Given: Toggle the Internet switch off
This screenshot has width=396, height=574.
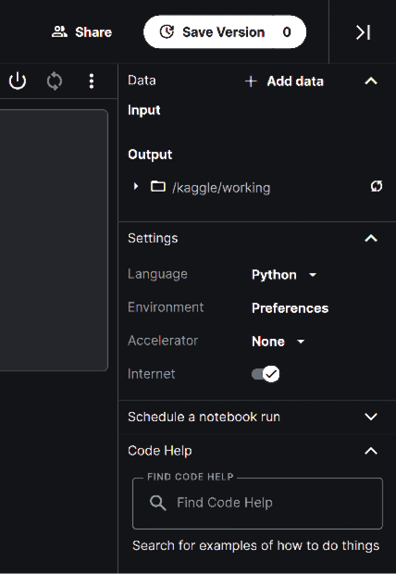Looking at the screenshot, I should point(266,374).
